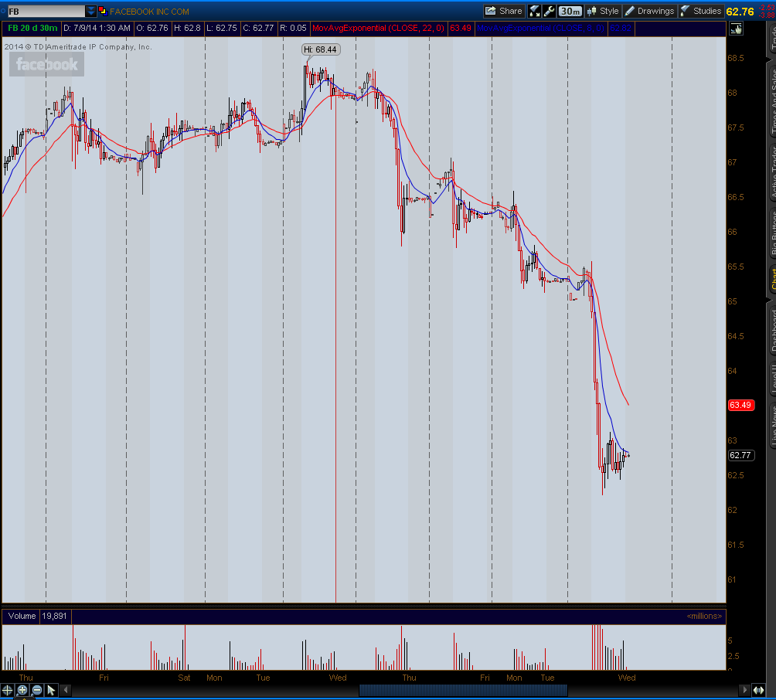
Task: Click the 'L: 62.75' low value
Action: 222,28
